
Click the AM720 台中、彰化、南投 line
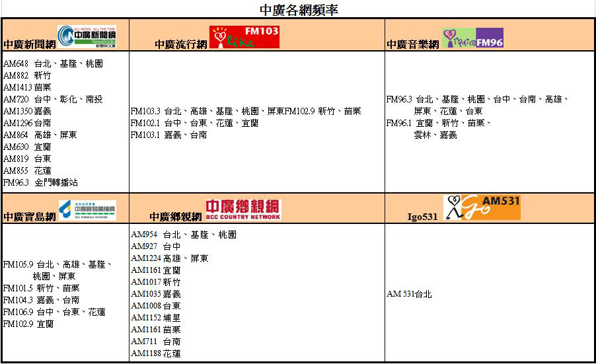[53, 99]
